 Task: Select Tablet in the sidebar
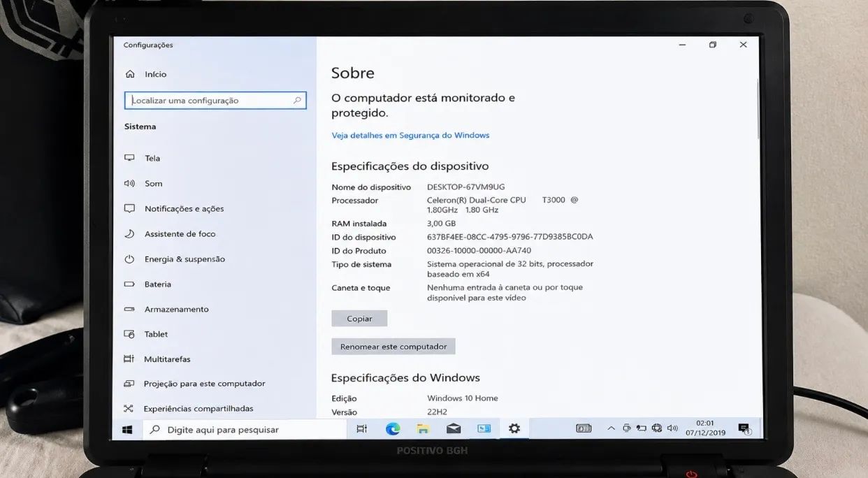click(x=156, y=334)
